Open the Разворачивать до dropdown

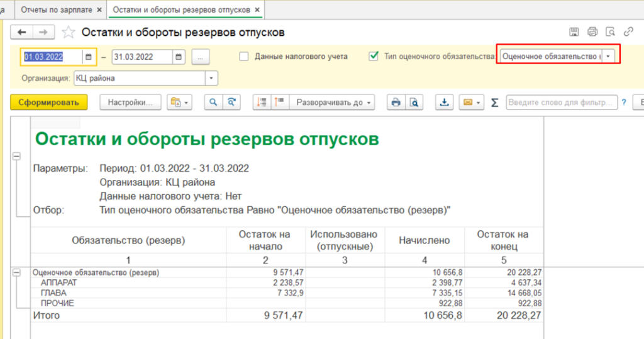click(333, 103)
